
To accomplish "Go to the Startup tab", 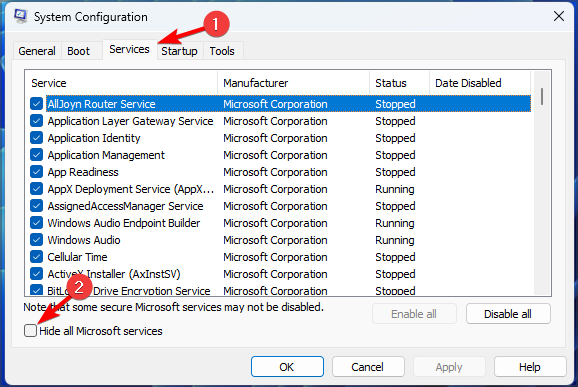I will point(179,51).
